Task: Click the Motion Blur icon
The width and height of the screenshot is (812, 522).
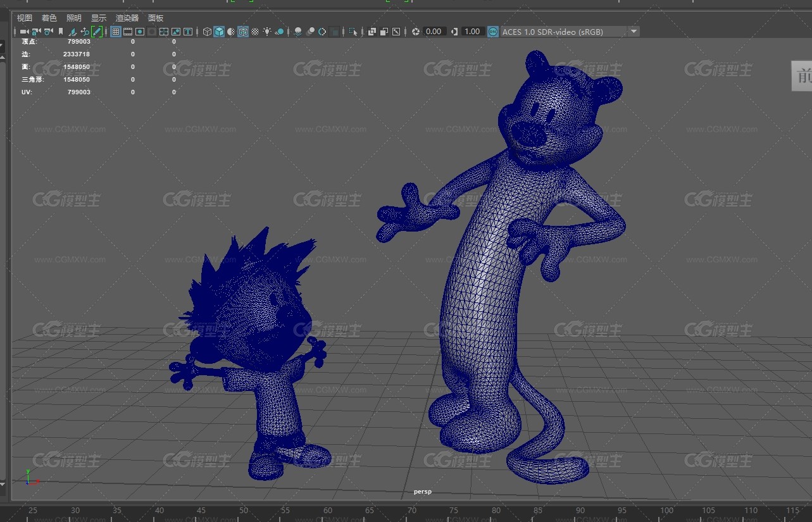Action: click(310, 32)
